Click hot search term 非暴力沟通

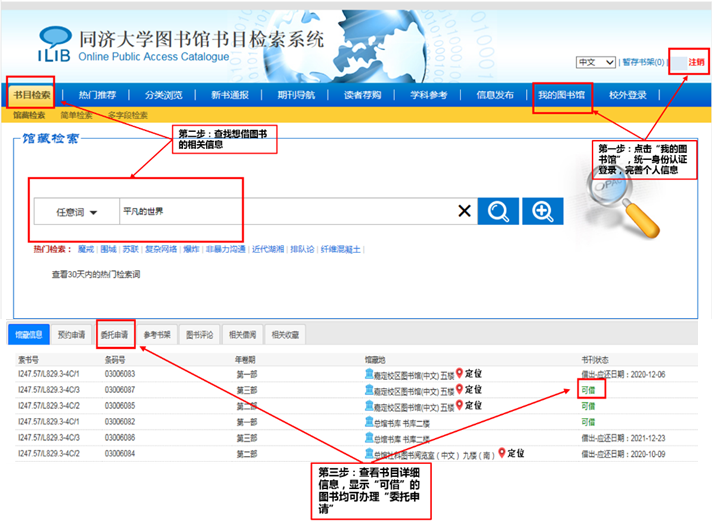coord(226,249)
